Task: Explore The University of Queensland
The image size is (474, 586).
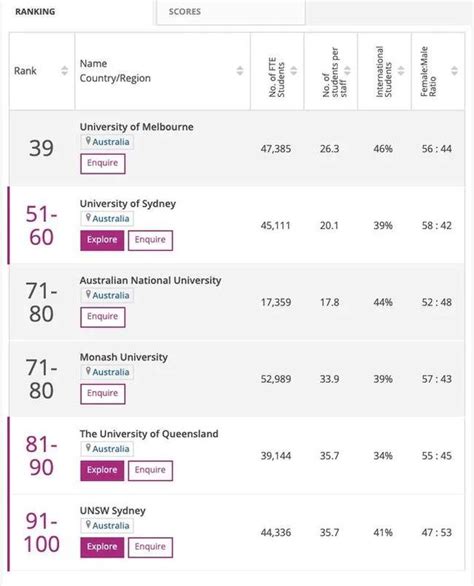Action: click(102, 471)
